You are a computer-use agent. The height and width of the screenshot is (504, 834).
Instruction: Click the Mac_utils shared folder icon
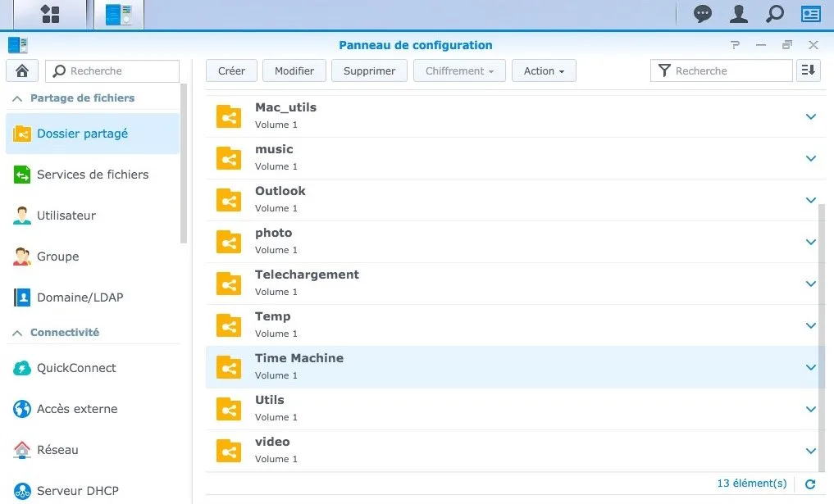(229, 116)
